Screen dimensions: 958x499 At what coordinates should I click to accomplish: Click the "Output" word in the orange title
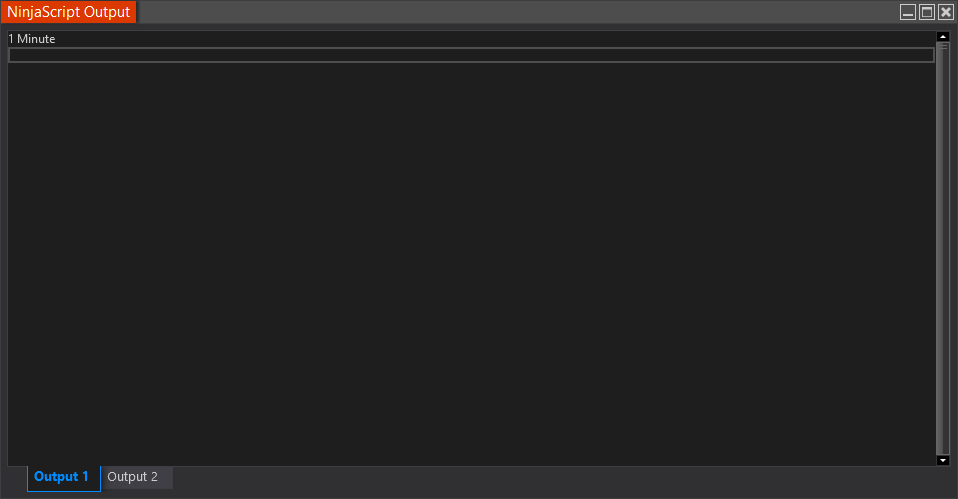tap(107, 12)
